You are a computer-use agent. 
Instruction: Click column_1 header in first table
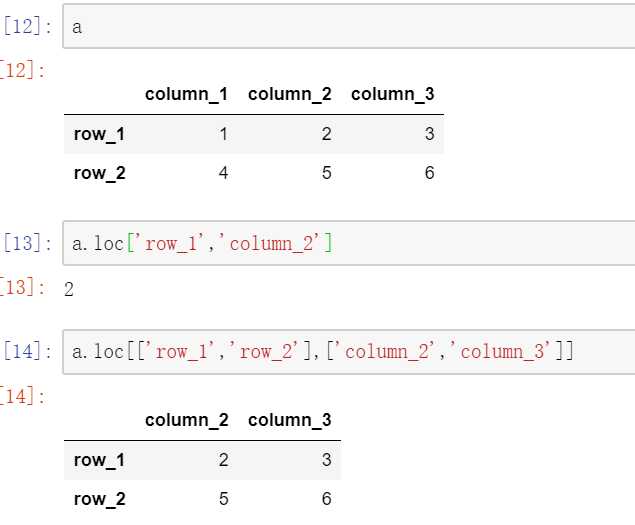point(186,94)
